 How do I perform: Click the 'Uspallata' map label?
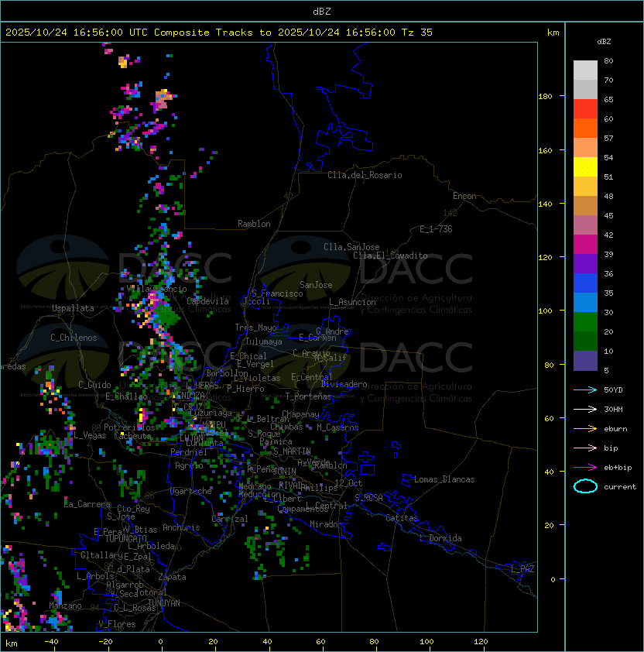[x=73, y=308]
